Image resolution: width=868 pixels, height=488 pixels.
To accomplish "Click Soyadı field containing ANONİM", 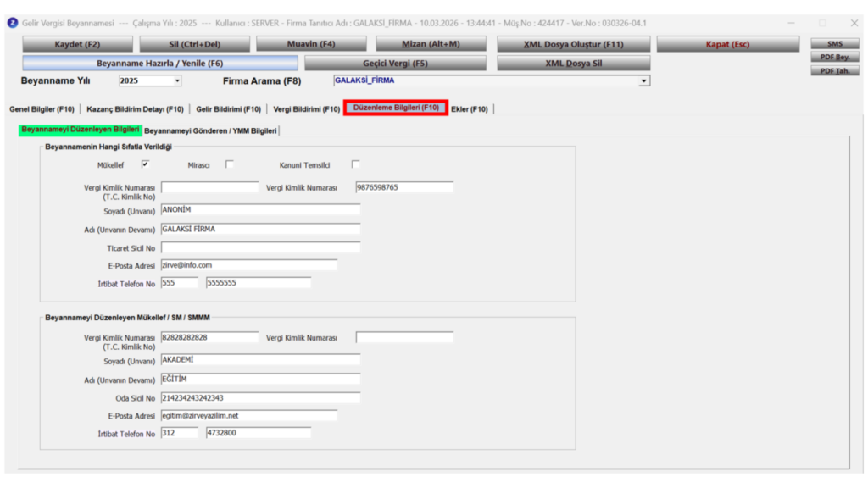I will pyautogui.click(x=261, y=210).
